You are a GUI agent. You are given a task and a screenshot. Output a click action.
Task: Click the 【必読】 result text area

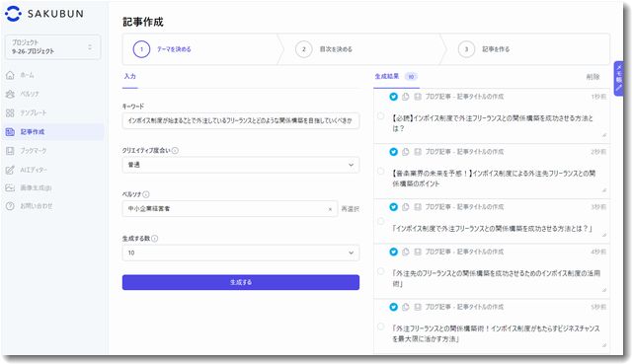[497, 124]
